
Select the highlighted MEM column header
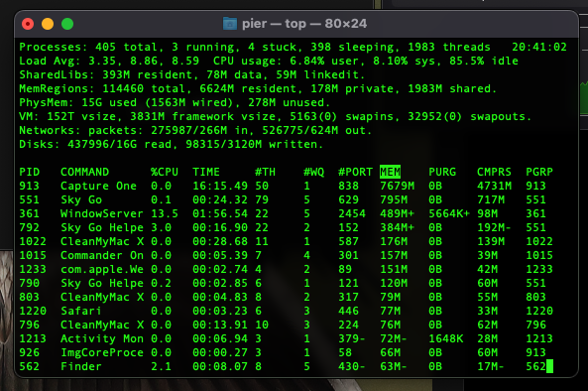[390, 172]
